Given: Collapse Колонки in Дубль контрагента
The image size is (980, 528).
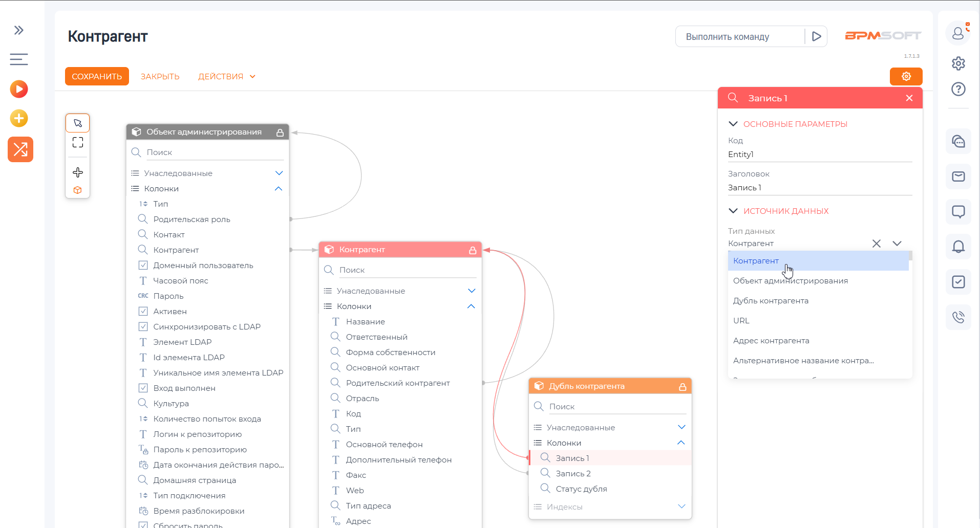Looking at the screenshot, I should [681, 443].
